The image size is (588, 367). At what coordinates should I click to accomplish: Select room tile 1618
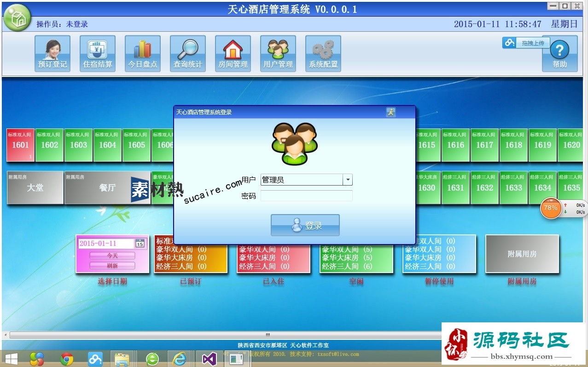514,145
